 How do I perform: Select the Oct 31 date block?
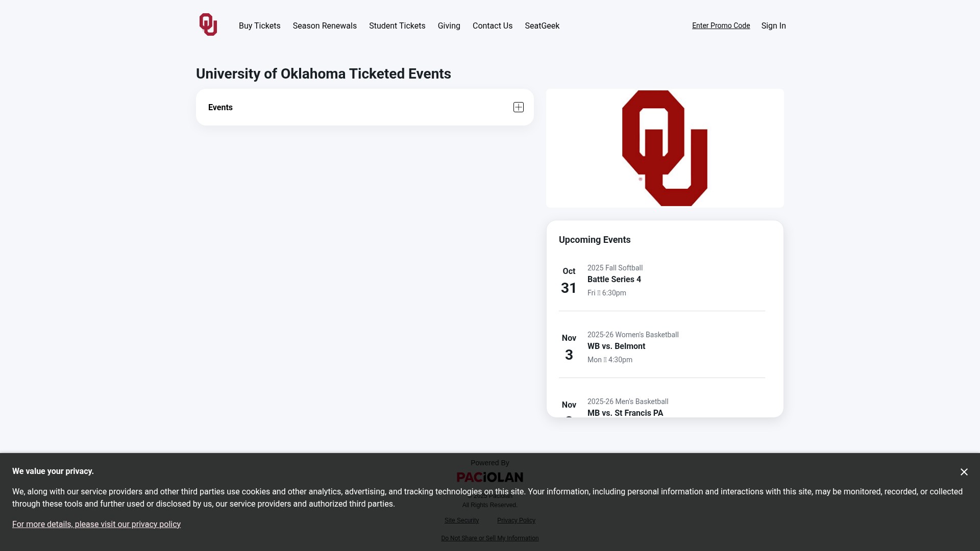click(569, 281)
